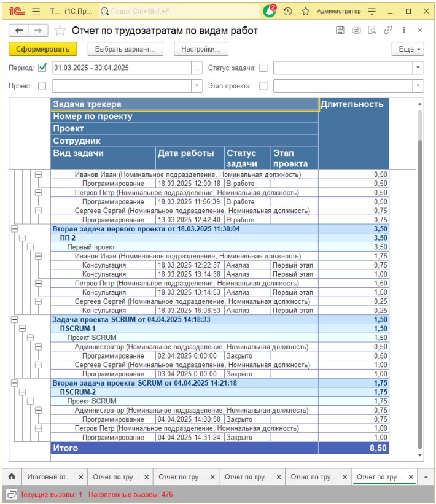Screen dimensions: 436x504
Task: Click the 18.03.2025 12:22:37 date cell
Action: point(190,265)
